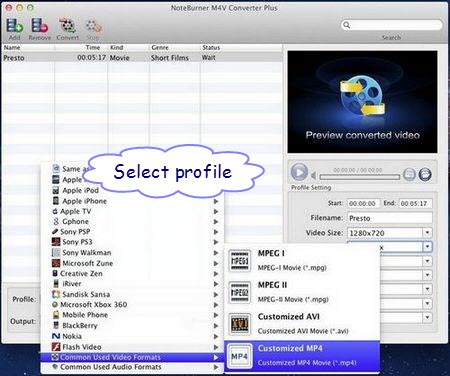Viewport: 450px width, 376px height.
Task: Play the preview video
Action: click(299, 172)
